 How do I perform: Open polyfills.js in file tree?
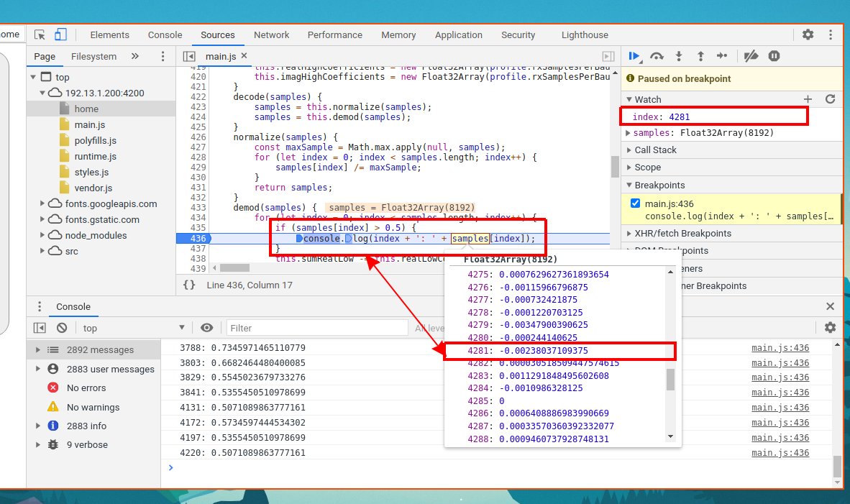[96, 140]
